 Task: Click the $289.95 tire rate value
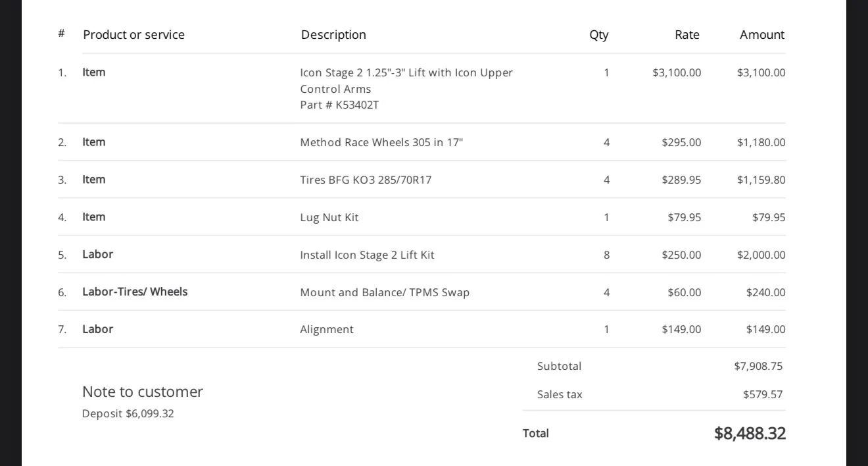681,180
